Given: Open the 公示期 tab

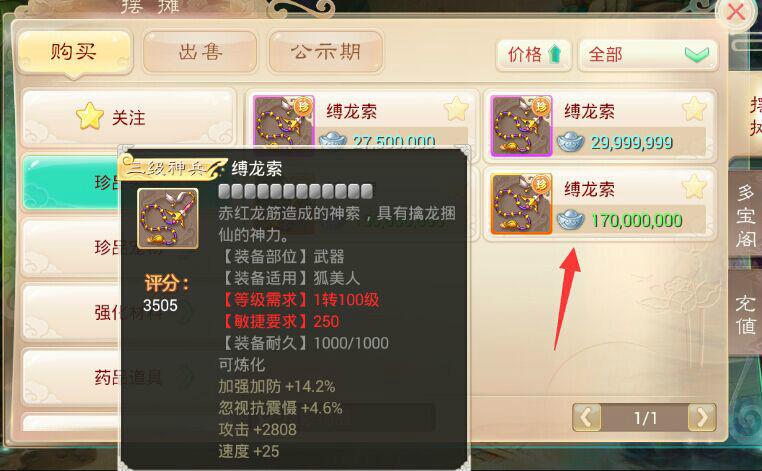Looking at the screenshot, I should [x=326, y=52].
